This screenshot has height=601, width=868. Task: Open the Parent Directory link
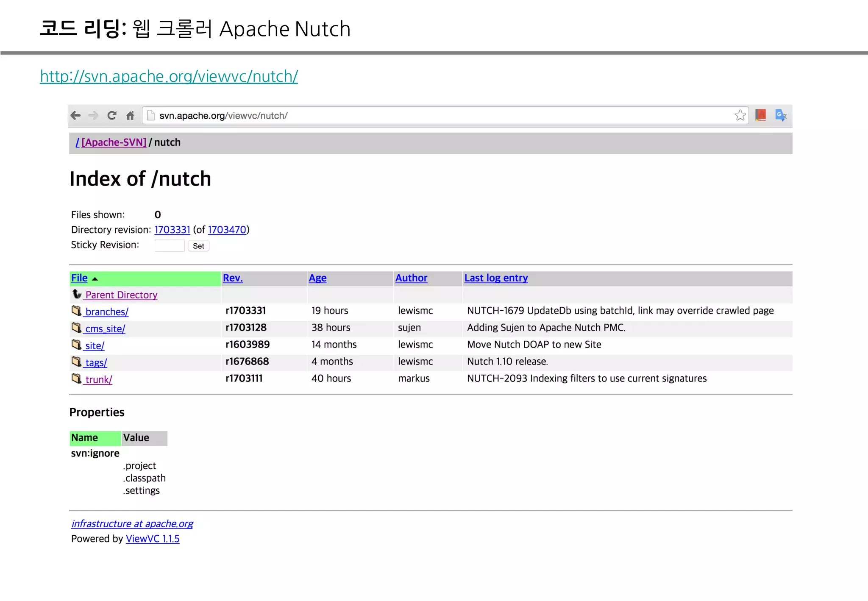(x=121, y=295)
